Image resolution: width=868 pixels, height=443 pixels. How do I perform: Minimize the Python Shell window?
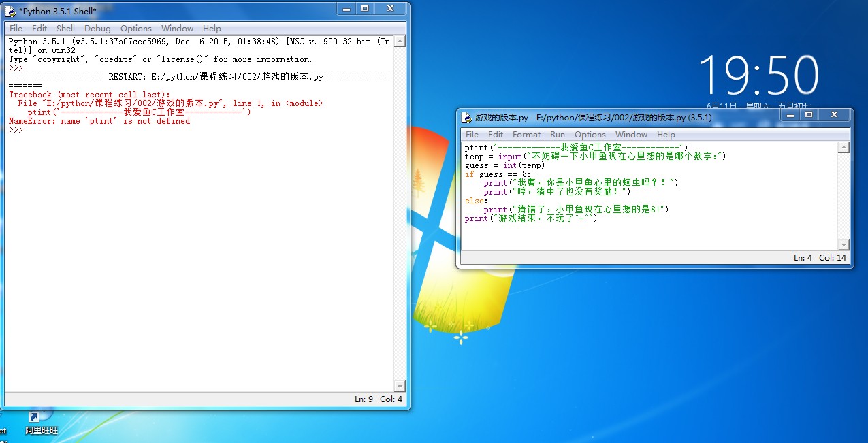pos(345,8)
